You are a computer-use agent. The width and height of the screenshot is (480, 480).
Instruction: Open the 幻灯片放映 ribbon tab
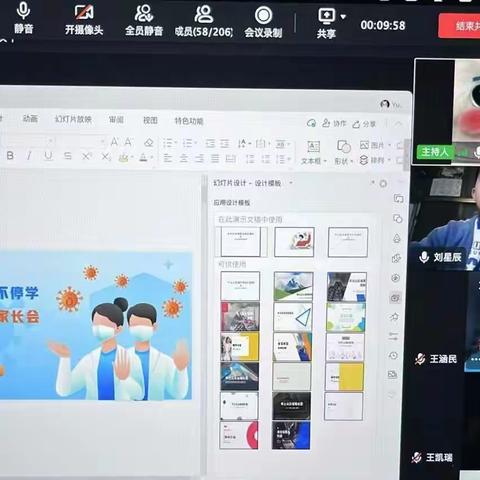pos(73,119)
